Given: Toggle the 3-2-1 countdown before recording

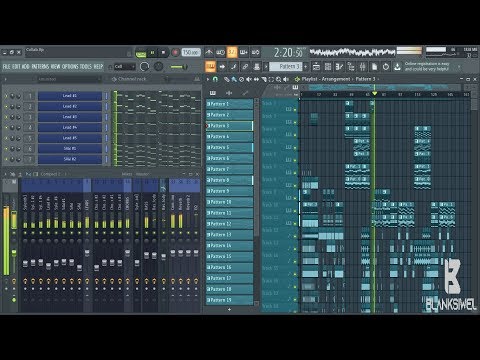Looking at the screenshot, I should pyautogui.click(x=232, y=52).
